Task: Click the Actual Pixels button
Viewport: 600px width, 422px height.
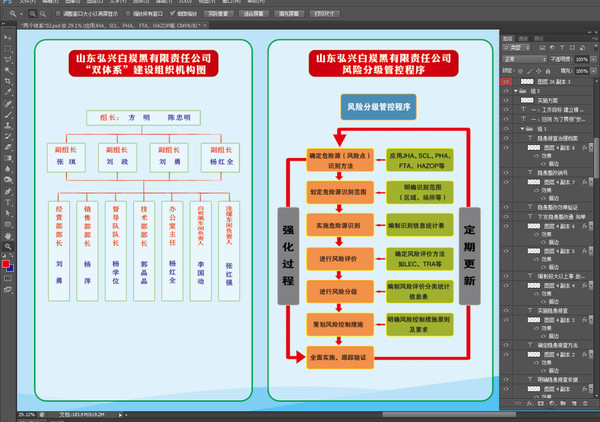Action: 218,14
